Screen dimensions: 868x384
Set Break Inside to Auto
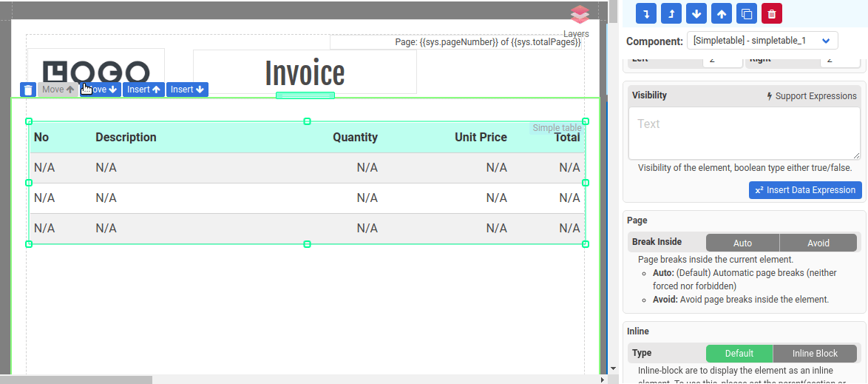(x=742, y=243)
